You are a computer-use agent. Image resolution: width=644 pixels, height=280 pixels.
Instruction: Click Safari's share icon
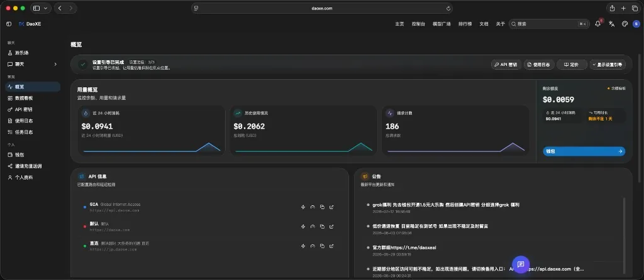pos(612,8)
